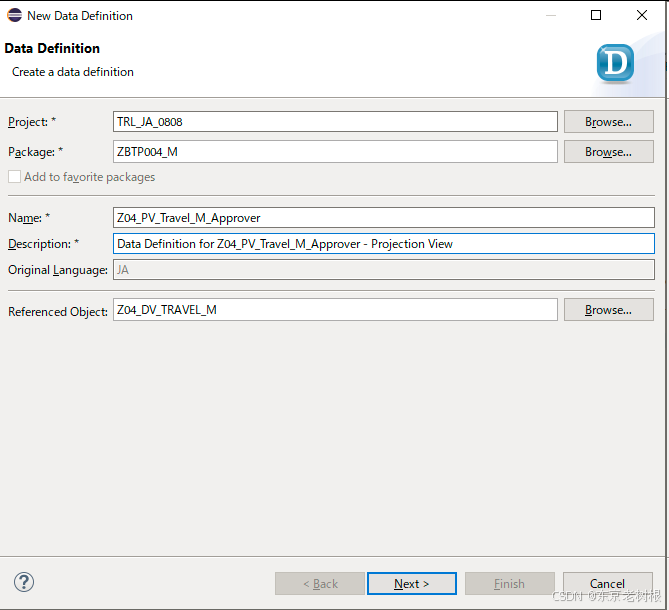The width and height of the screenshot is (669, 610).
Task: Browse for a Referenced Object
Action: [x=608, y=310]
